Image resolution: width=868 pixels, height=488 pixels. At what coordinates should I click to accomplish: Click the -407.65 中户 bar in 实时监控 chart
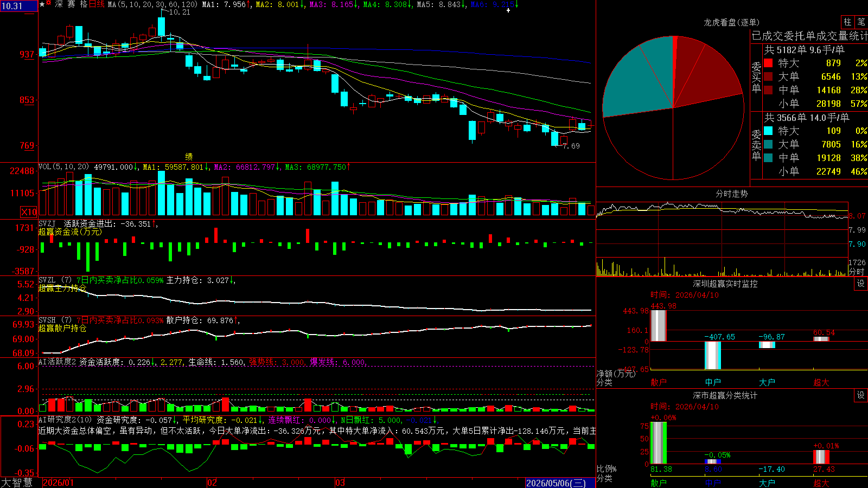click(x=713, y=356)
